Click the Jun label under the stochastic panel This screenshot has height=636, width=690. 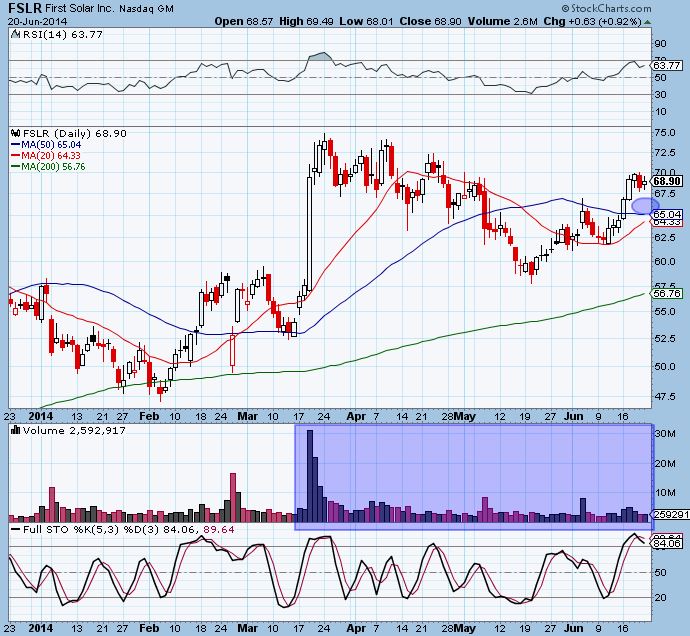(x=573, y=628)
